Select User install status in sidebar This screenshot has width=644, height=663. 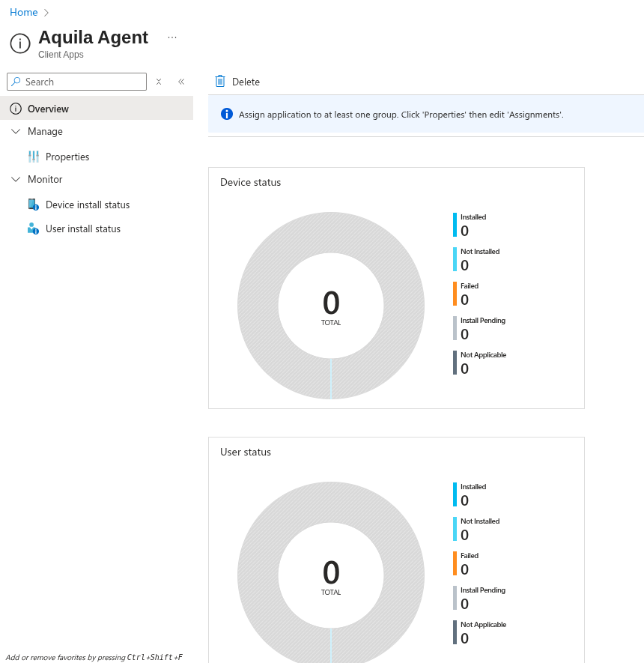(83, 228)
